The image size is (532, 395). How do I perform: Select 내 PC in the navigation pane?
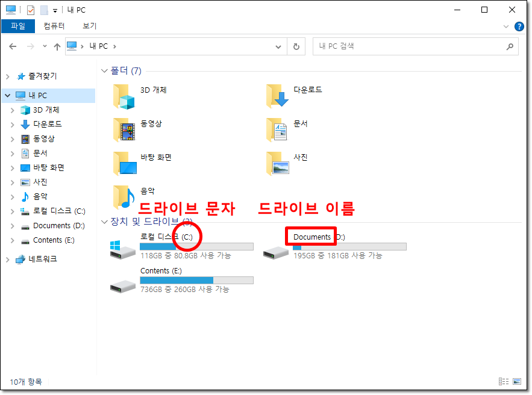click(x=38, y=96)
